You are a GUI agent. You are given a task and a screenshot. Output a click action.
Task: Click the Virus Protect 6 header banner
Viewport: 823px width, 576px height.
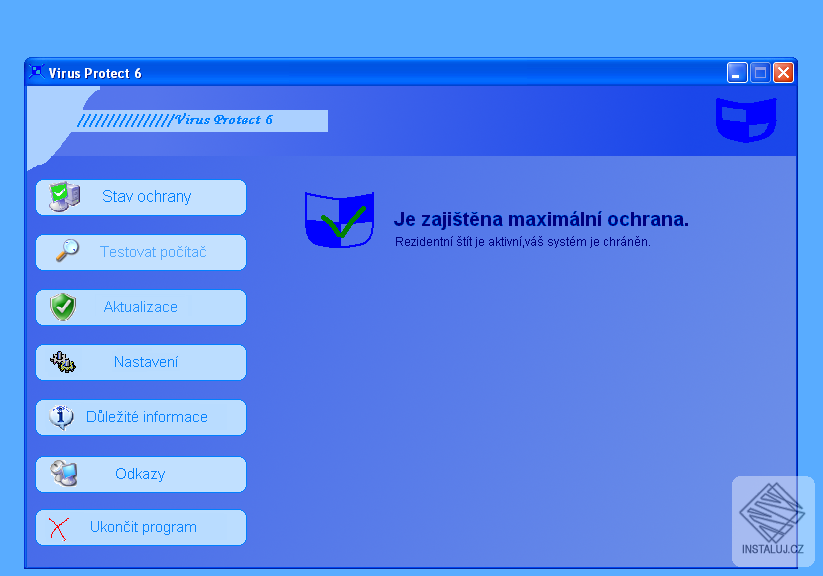202,121
